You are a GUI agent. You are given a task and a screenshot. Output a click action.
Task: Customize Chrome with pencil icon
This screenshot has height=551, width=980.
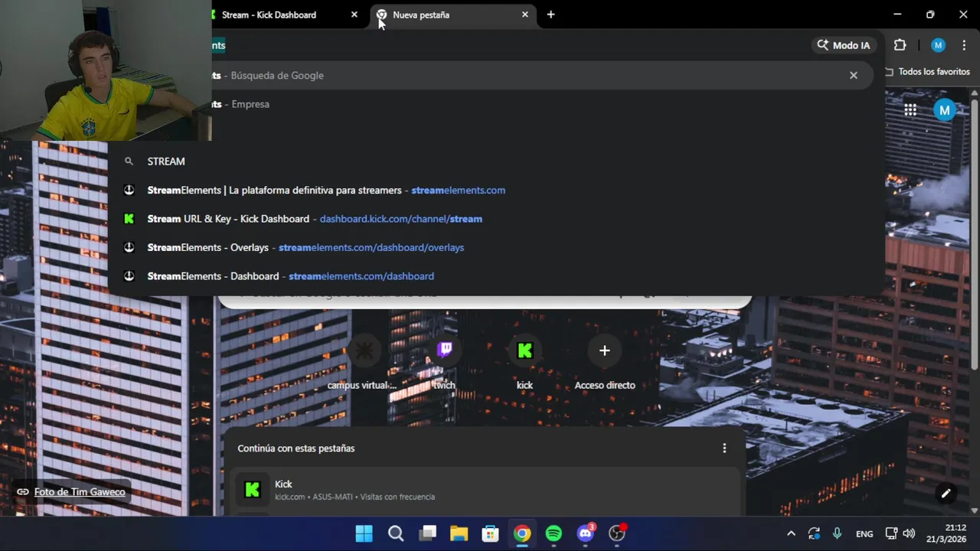946,494
